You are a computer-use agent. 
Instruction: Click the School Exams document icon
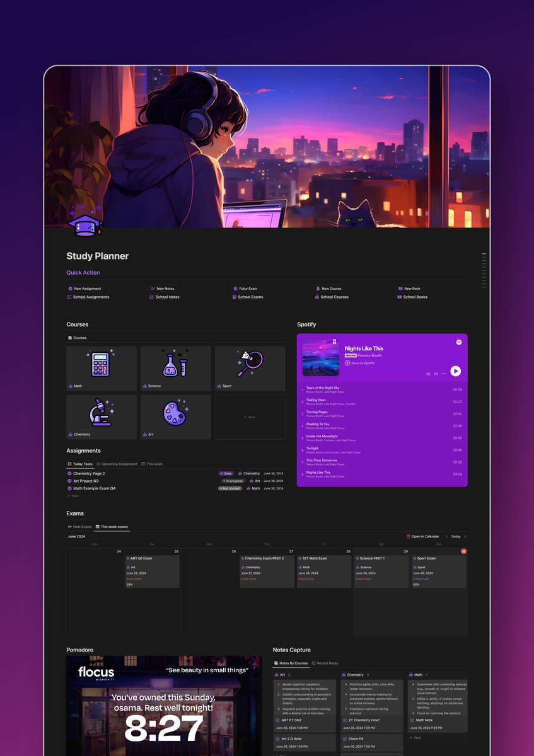(235, 297)
